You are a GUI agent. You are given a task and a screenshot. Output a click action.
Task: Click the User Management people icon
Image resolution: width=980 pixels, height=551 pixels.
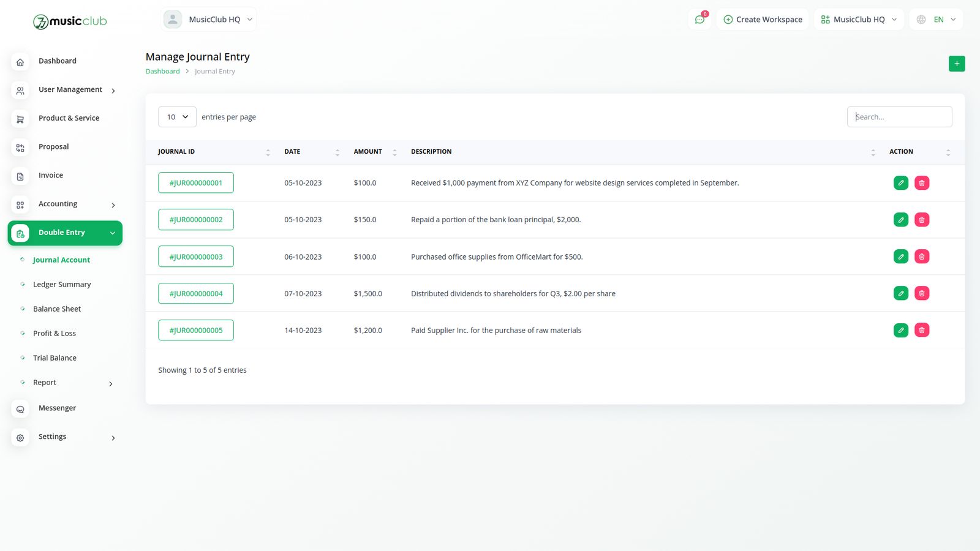(20, 91)
